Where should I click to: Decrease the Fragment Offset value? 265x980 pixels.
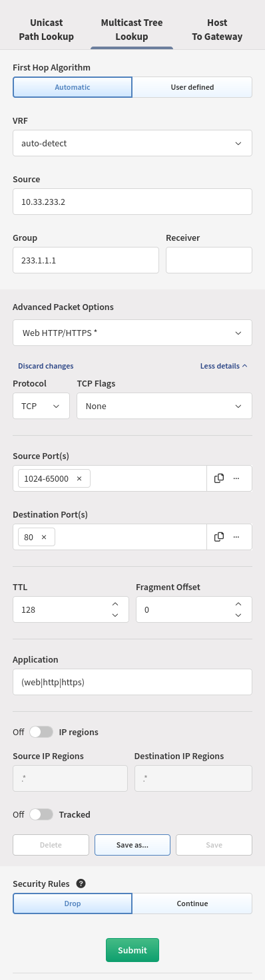click(238, 615)
